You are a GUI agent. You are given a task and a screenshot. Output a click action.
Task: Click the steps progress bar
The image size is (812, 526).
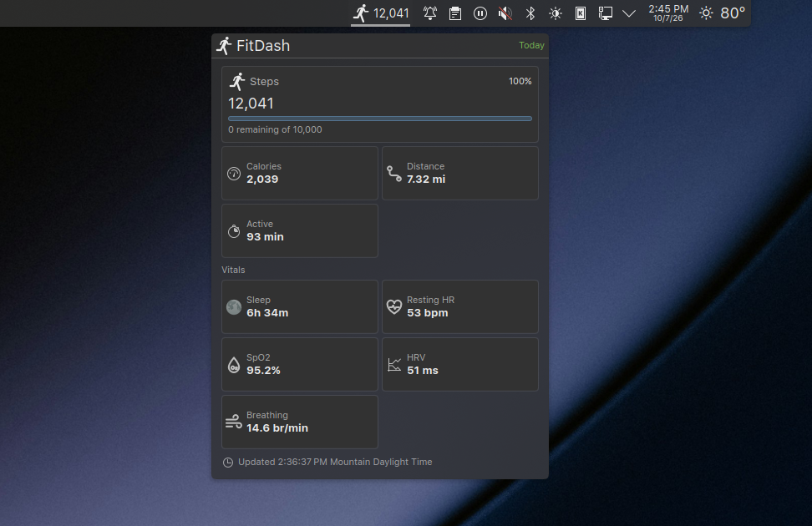coord(380,119)
